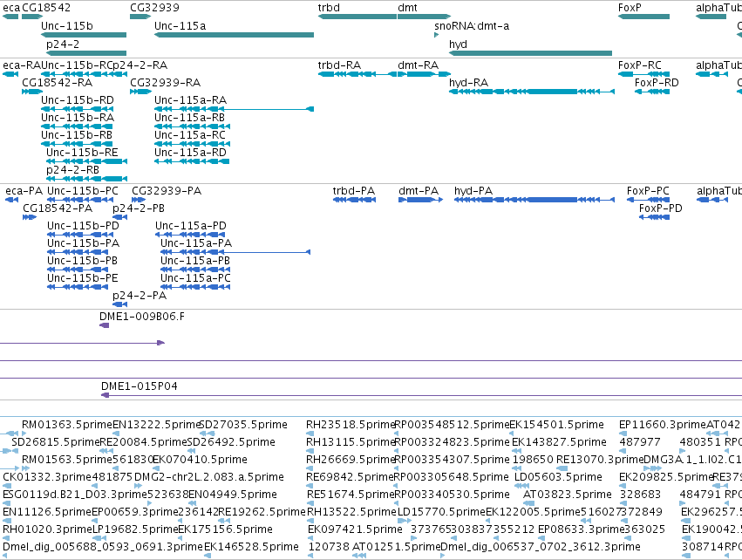Select the CG18542-PA protein glyph
This screenshot has width=742, height=560.
(x=30, y=217)
